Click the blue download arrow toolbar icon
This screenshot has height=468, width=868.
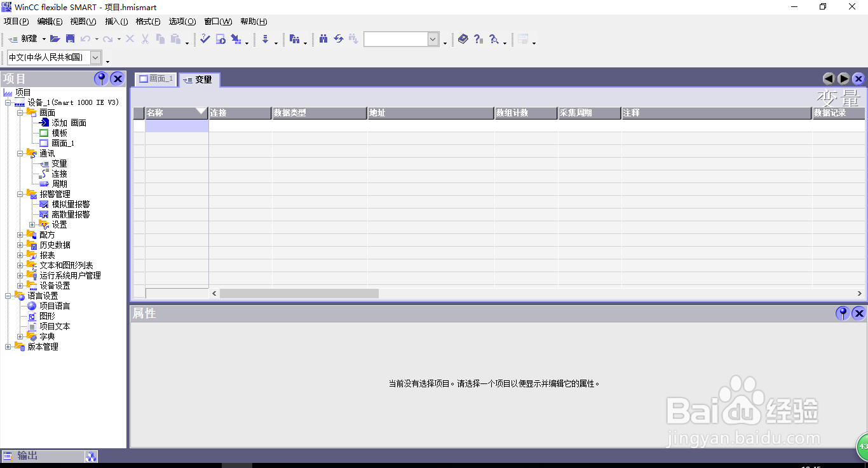coord(266,39)
